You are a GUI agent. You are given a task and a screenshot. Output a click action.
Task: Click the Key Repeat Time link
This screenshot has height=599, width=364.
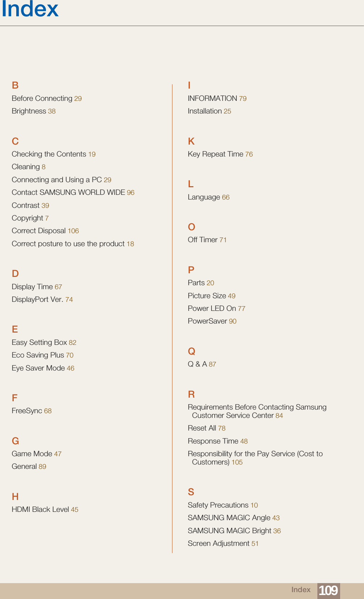click(x=220, y=154)
